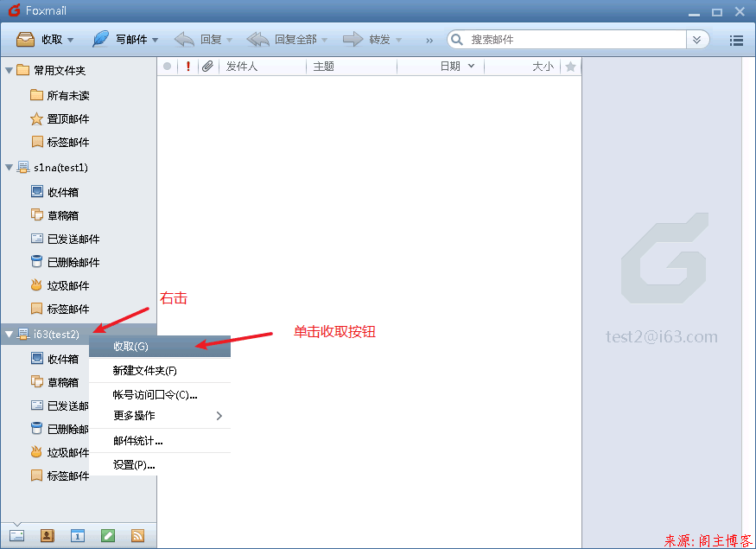Open the 转发 dropdown arrow
The width and height of the screenshot is (756, 549).
tap(398, 40)
